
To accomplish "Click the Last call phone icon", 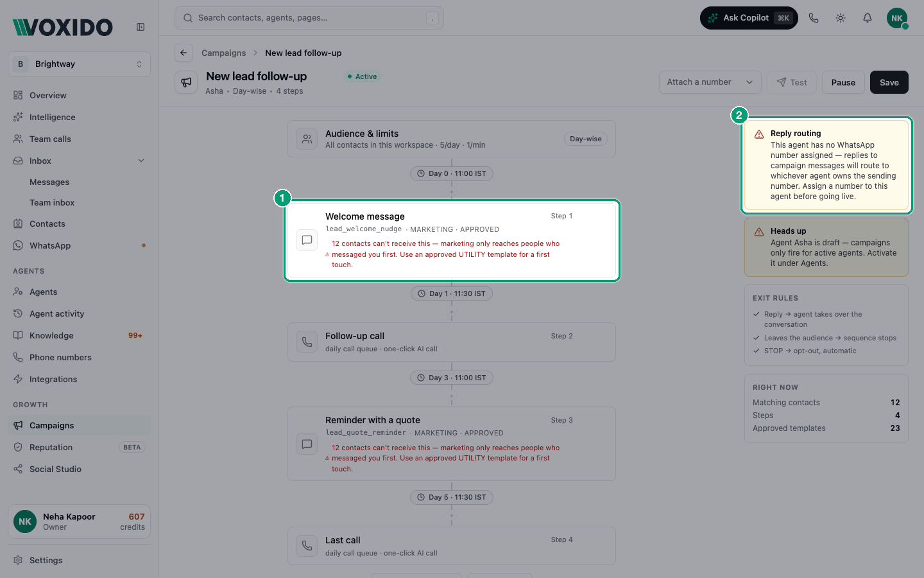I will click(x=307, y=546).
